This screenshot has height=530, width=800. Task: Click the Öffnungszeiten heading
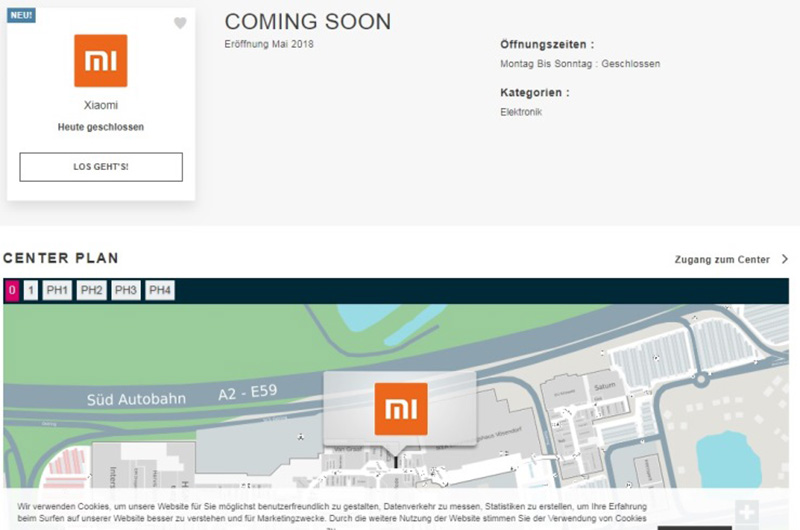547,44
